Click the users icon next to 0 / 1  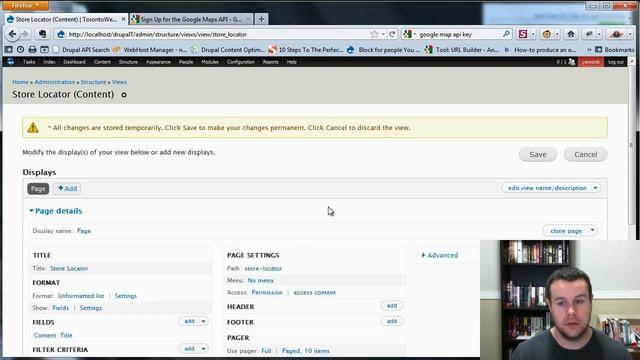pos(571,62)
